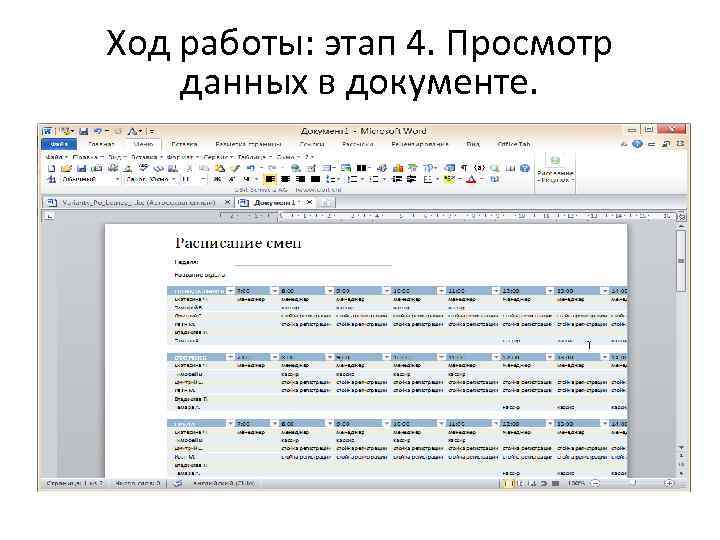Click the zoom in plus button
Screen dimensions: 720x540
point(669,484)
